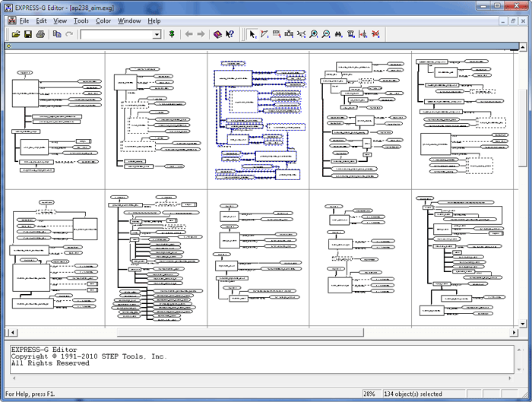Screen dimensions: 532x402
Task: Click the 28% zoom level in status bar
Action: tap(369, 394)
